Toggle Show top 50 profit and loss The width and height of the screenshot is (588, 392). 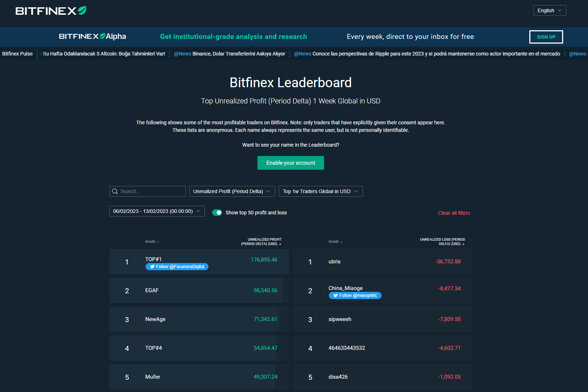[217, 213]
